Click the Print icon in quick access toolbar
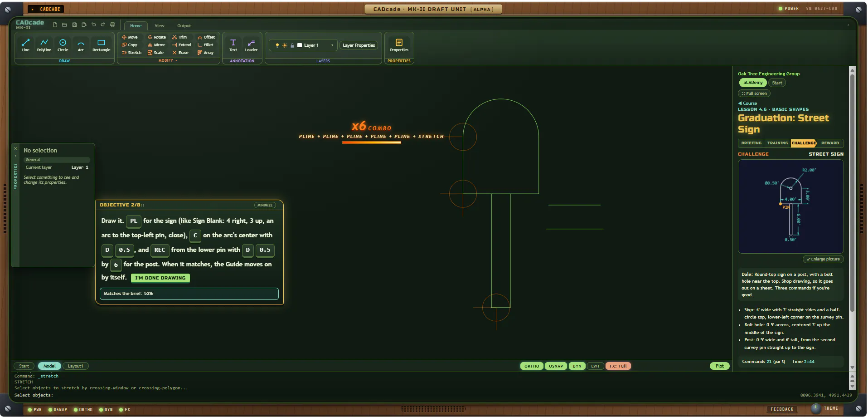The width and height of the screenshot is (868, 417). 112,25
